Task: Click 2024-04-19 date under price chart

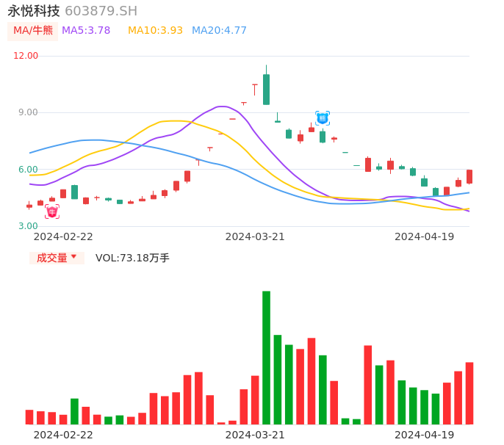Action: click(425, 236)
